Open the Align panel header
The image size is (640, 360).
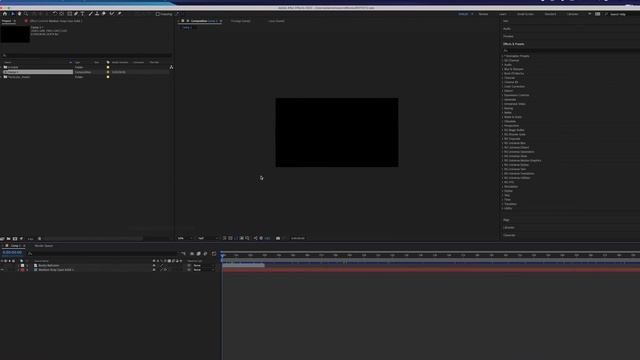coord(507,220)
